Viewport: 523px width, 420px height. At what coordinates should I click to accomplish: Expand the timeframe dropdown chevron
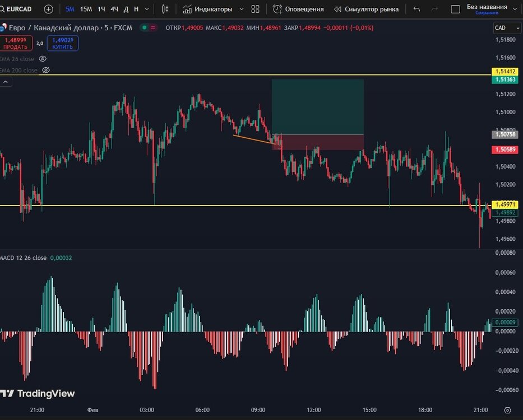pos(147,9)
